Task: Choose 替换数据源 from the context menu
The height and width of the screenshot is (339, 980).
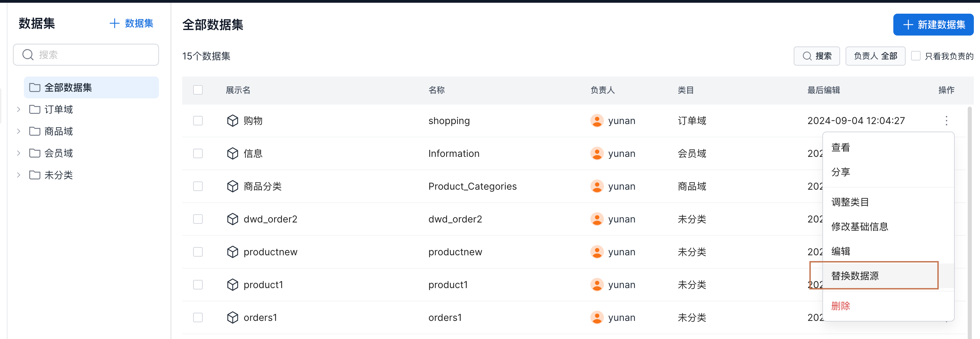Action: pyautogui.click(x=855, y=276)
